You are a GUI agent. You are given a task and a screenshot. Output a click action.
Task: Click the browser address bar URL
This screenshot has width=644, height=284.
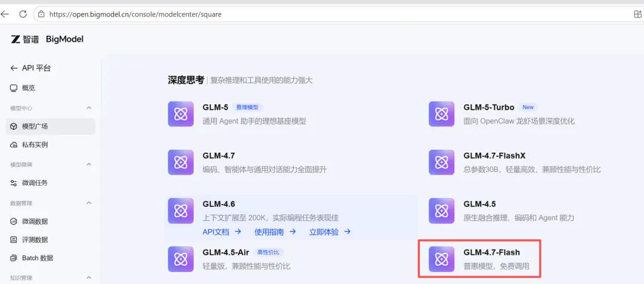135,14
